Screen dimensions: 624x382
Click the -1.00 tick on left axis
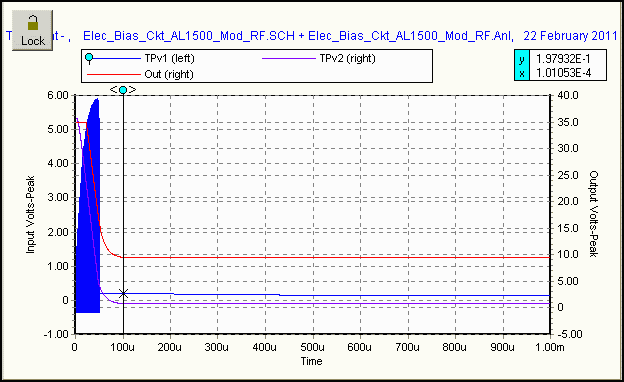click(x=56, y=334)
